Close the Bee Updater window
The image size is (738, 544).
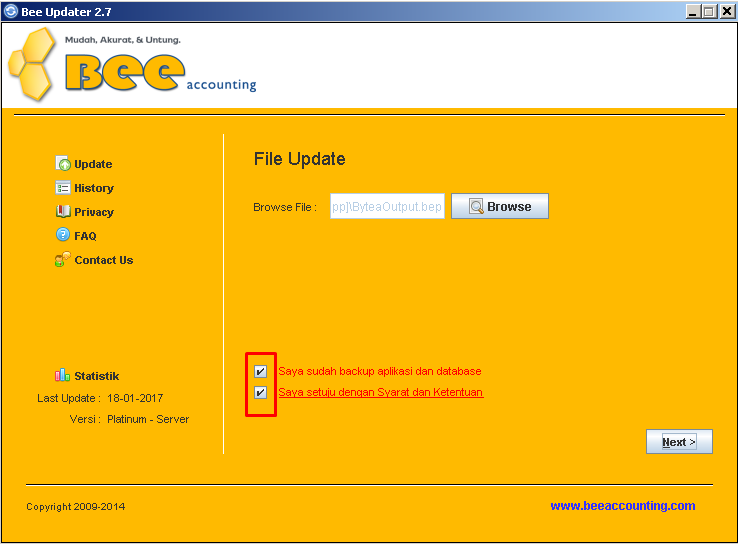coord(727,11)
